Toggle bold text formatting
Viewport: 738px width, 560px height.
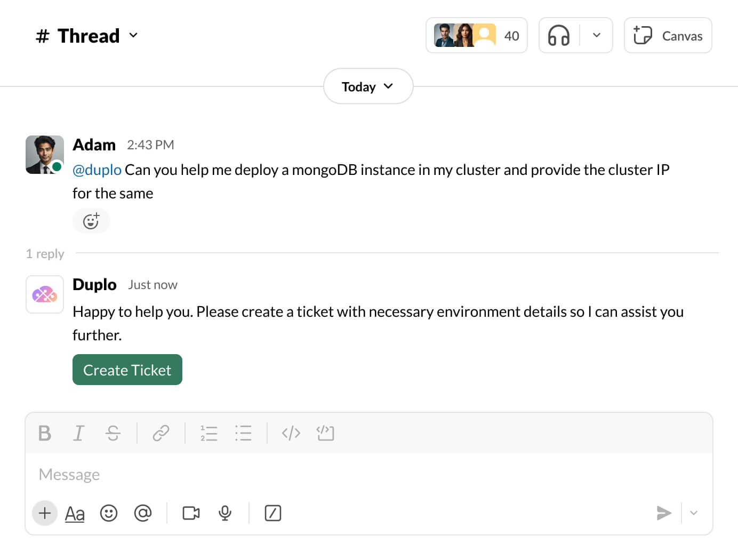coord(45,433)
